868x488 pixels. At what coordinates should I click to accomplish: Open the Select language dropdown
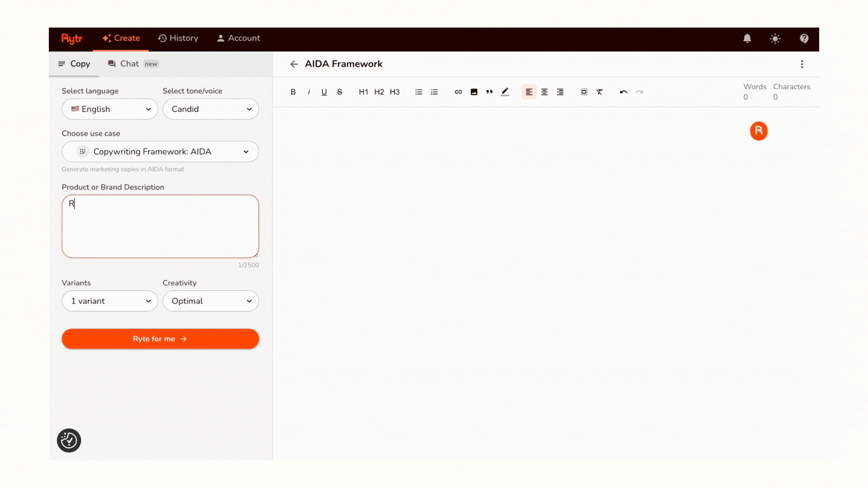109,109
